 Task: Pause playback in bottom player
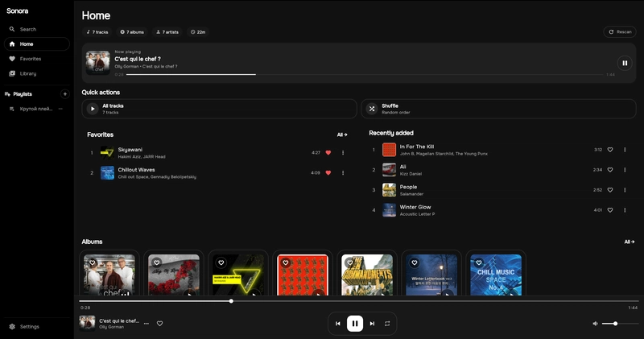click(355, 324)
